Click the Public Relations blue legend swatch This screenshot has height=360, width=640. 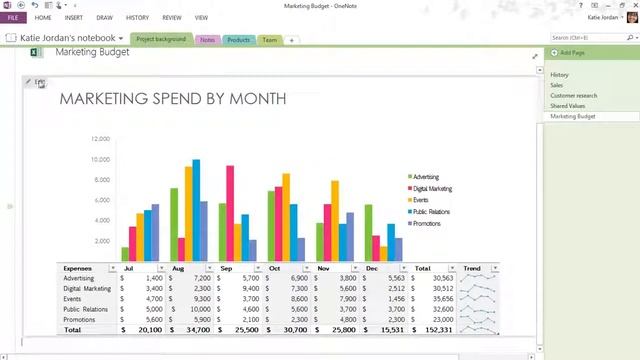click(x=410, y=212)
